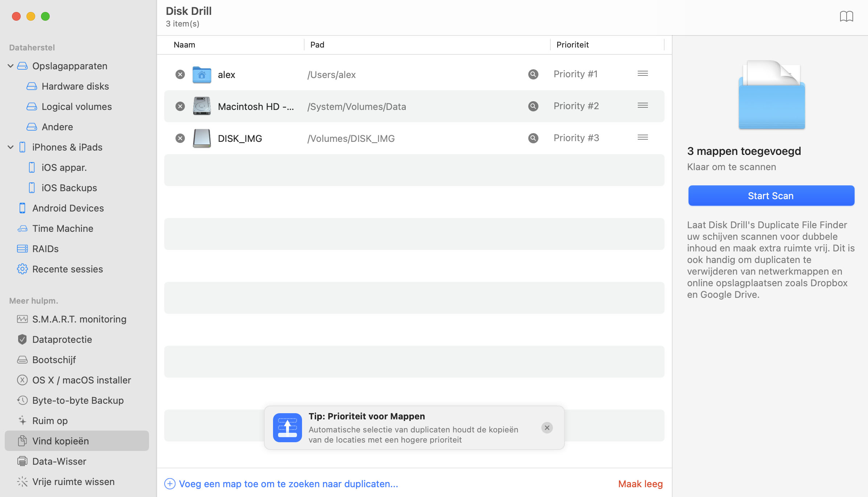Click Voeg een map toe link
Image resolution: width=868 pixels, height=497 pixels.
click(281, 484)
